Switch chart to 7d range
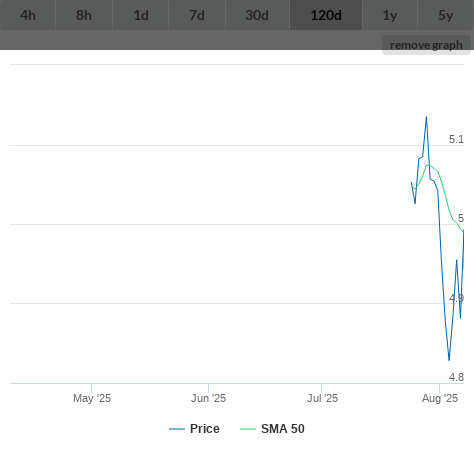The image size is (474, 455). (x=197, y=15)
